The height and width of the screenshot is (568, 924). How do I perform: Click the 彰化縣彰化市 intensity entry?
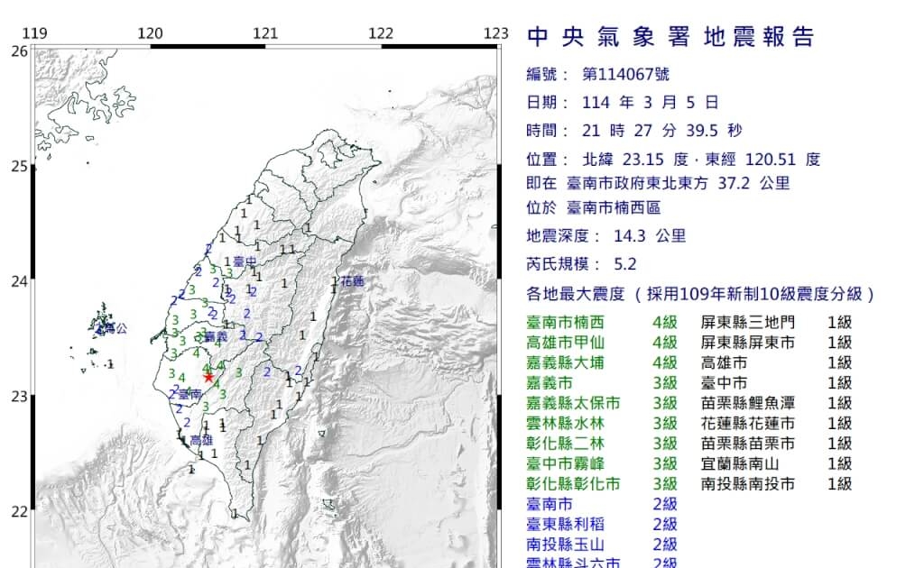[602, 484]
